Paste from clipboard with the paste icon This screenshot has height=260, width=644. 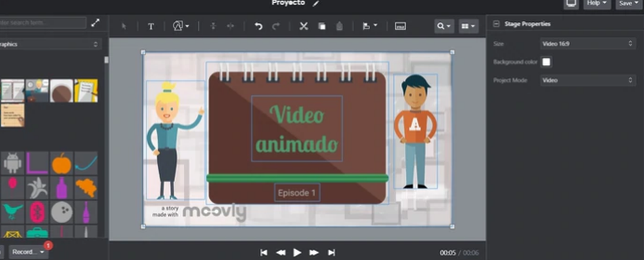point(339,26)
